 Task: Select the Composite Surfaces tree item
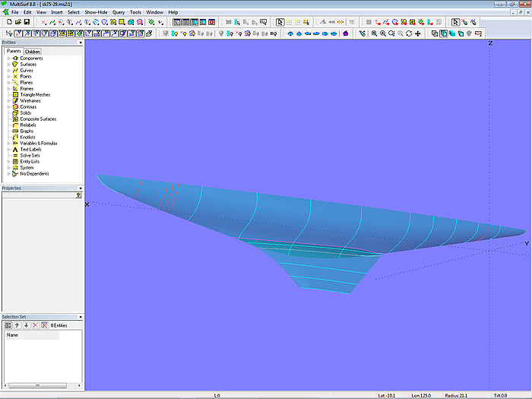[x=37, y=119]
